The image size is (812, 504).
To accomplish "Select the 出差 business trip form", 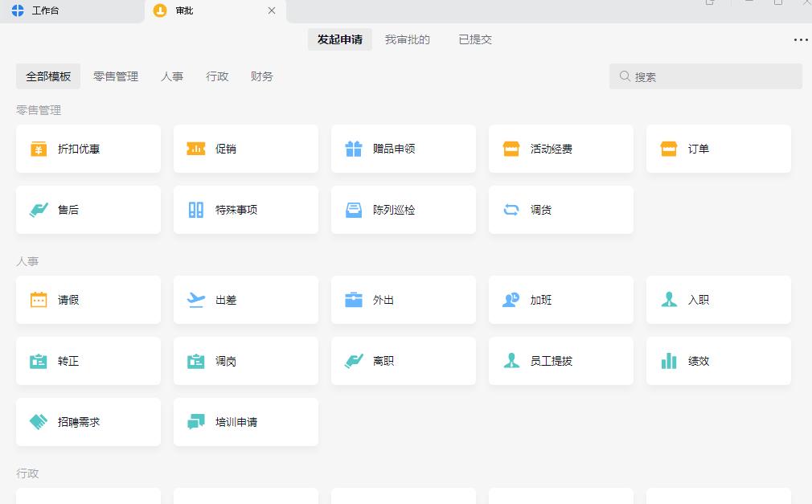I will 245,300.
